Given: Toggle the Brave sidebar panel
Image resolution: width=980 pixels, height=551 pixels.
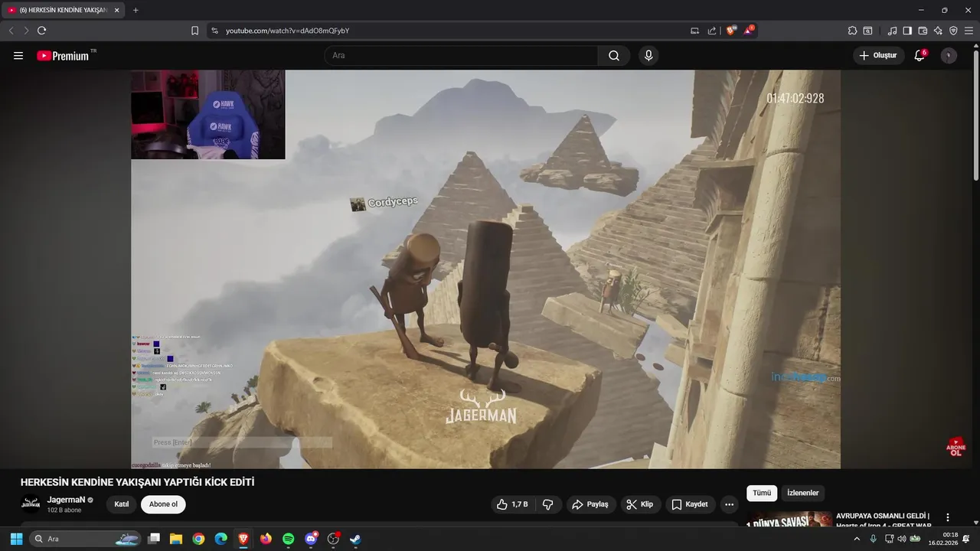Looking at the screenshot, I should coord(907,31).
